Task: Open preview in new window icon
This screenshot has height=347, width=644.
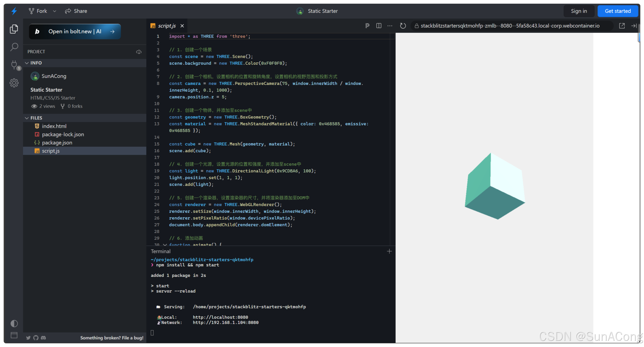Action: (x=622, y=26)
